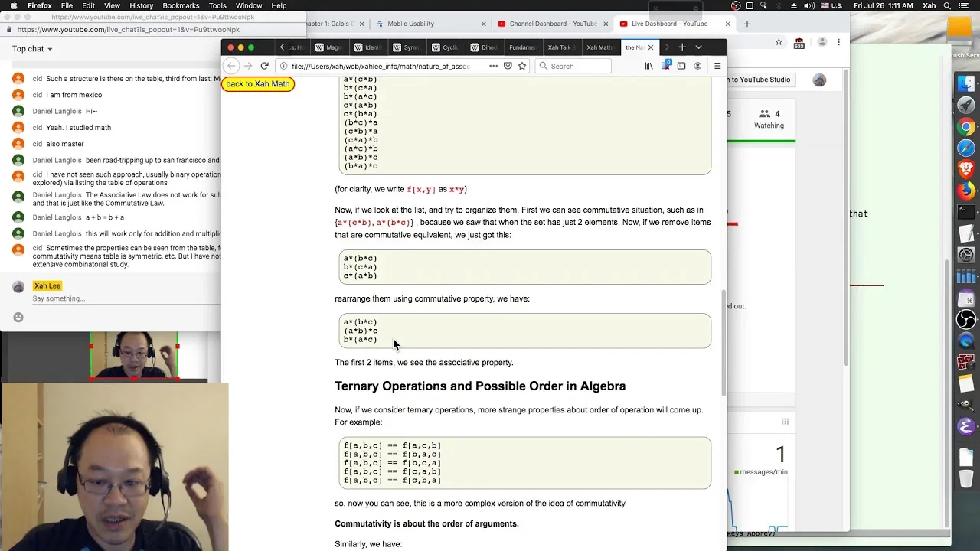
Task: Switch to Channel Dashboard YouTube tab
Action: tap(552, 24)
